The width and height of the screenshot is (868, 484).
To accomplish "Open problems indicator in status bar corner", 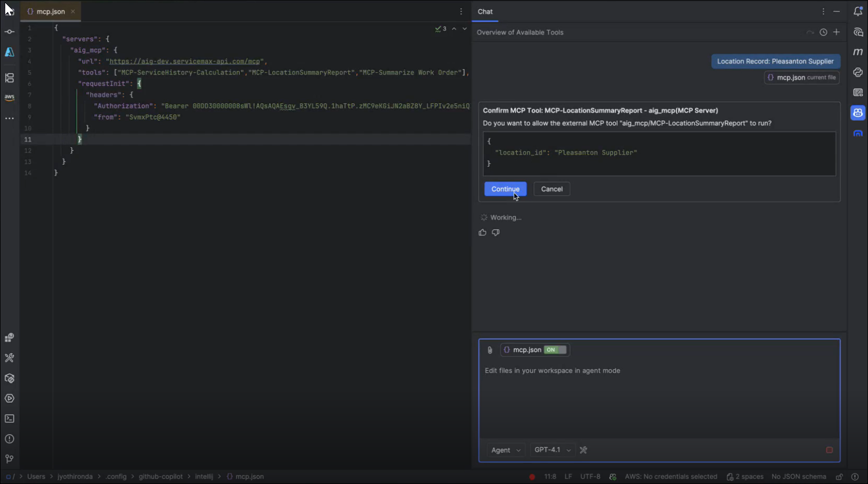I will click(855, 477).
